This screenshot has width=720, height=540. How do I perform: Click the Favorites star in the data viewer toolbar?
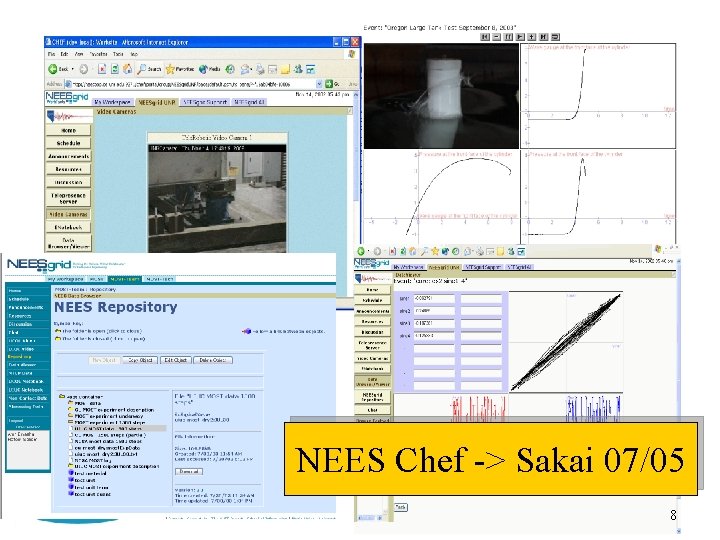tap(434, 251)
